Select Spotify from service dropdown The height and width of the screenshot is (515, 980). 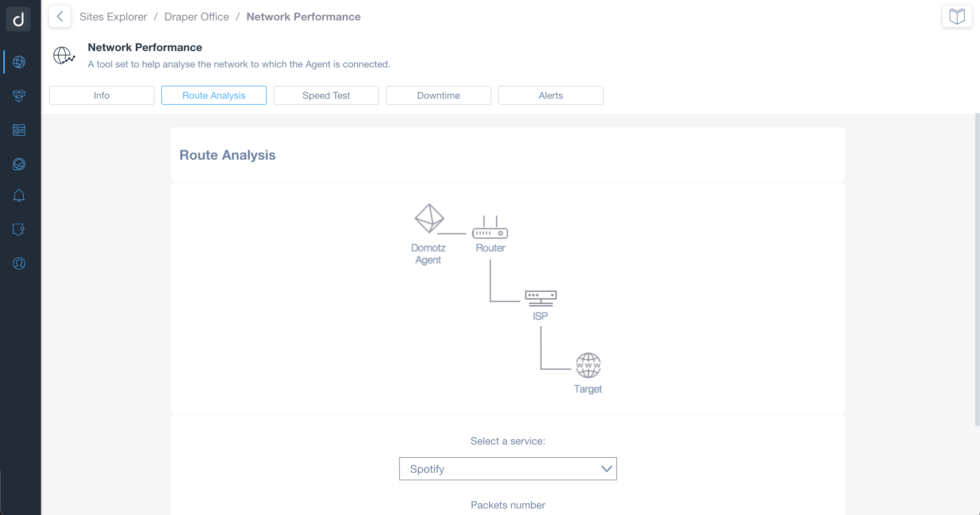507,468
